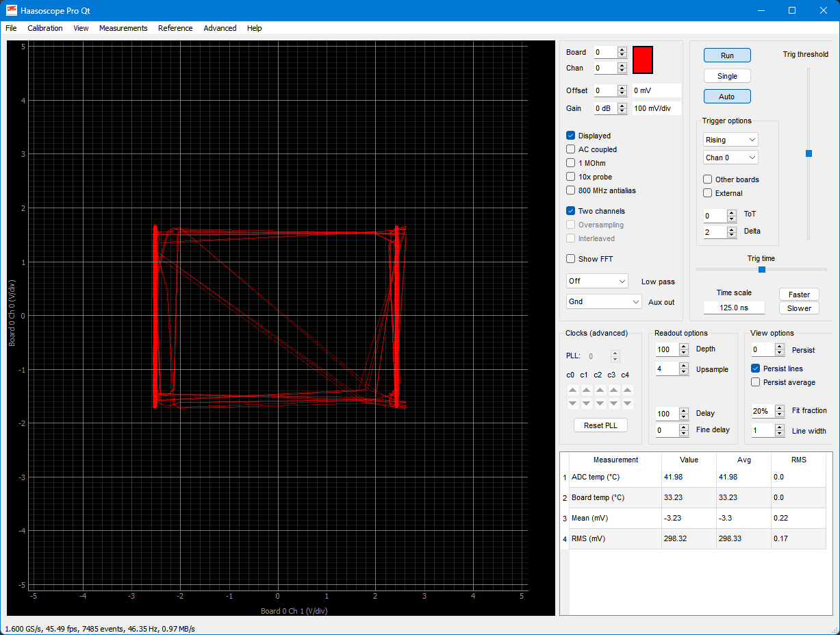Open the Calibration menu
The height and width of the screenshot is (635, 840).
45,28
